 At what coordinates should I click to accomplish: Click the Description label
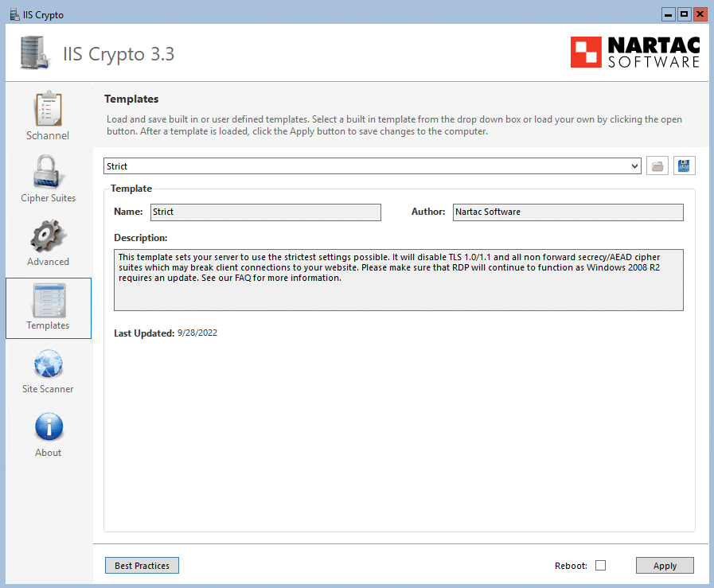[x=141, y=238]
